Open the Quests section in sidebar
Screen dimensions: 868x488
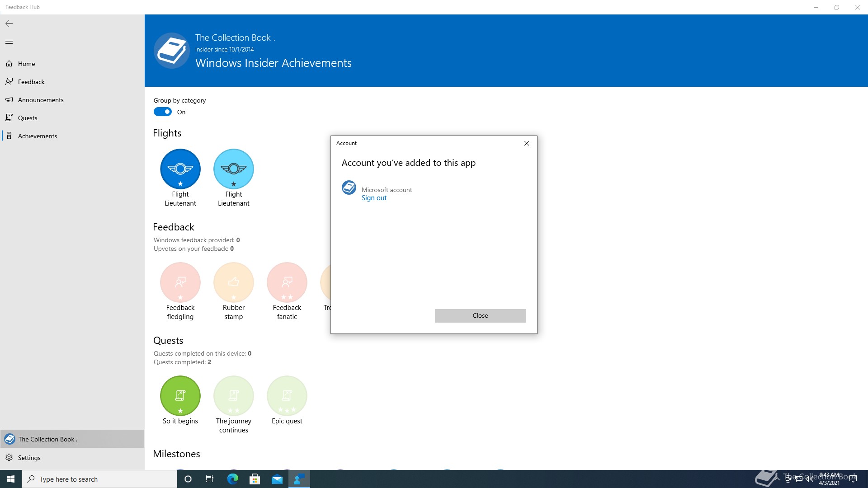tap(28, 118)
